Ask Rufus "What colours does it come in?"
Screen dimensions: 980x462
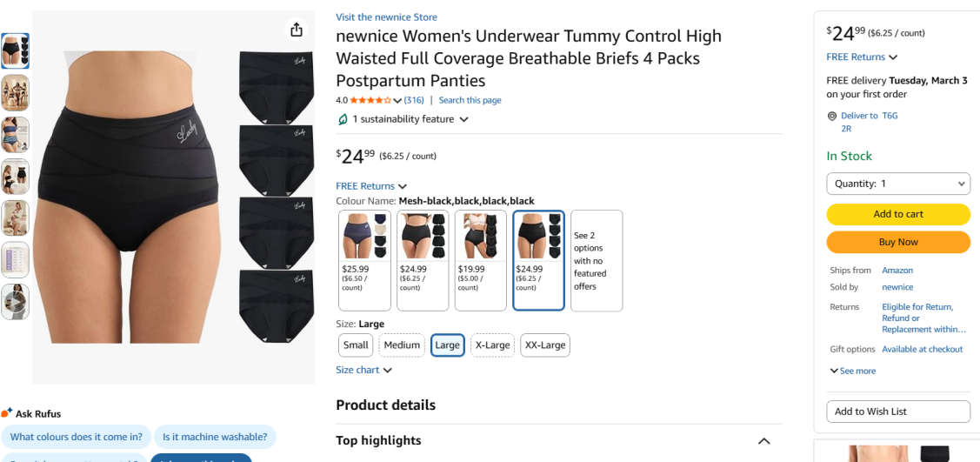coord(76,437)
